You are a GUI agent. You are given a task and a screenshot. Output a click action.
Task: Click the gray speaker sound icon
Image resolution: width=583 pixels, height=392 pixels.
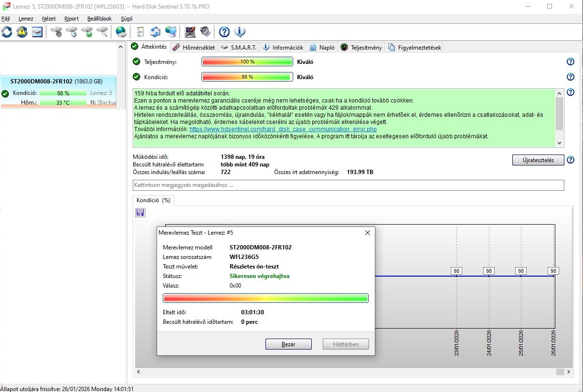(x=205, y=32)
